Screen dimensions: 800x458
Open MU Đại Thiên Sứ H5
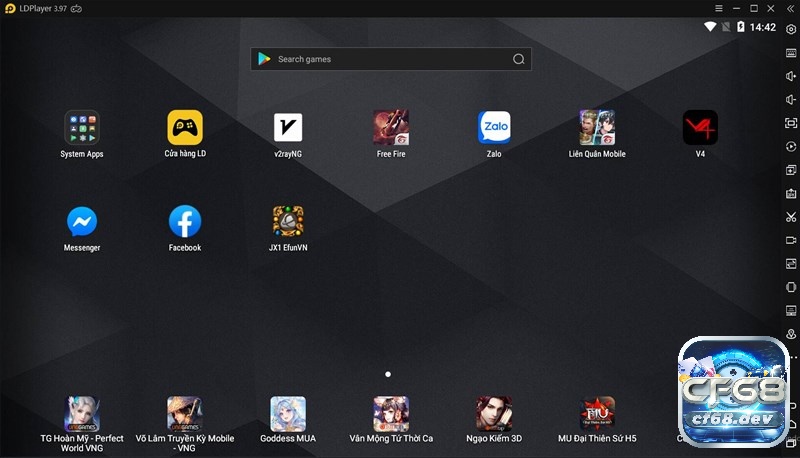click(597, 414)
